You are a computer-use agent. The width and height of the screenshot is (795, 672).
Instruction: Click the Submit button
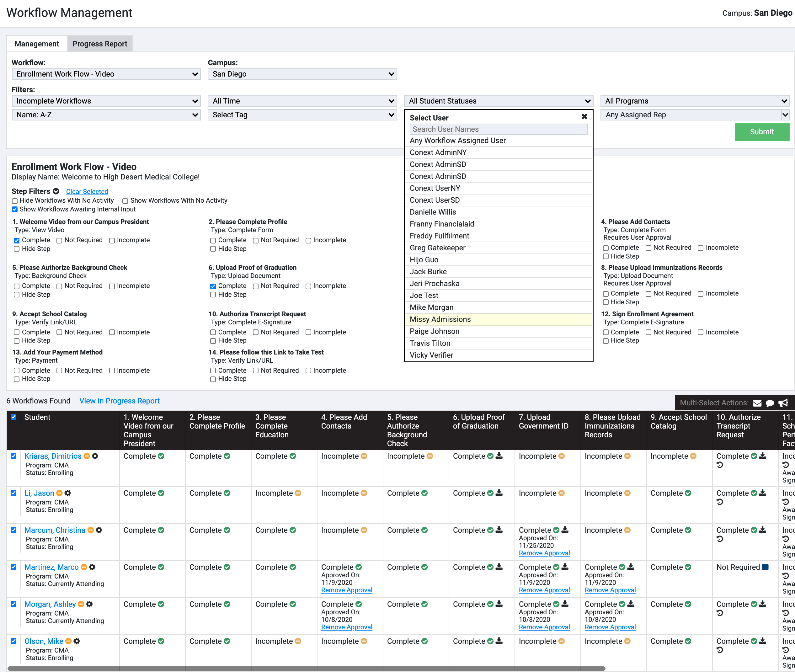pyautogui.click(x=762, y=132)
